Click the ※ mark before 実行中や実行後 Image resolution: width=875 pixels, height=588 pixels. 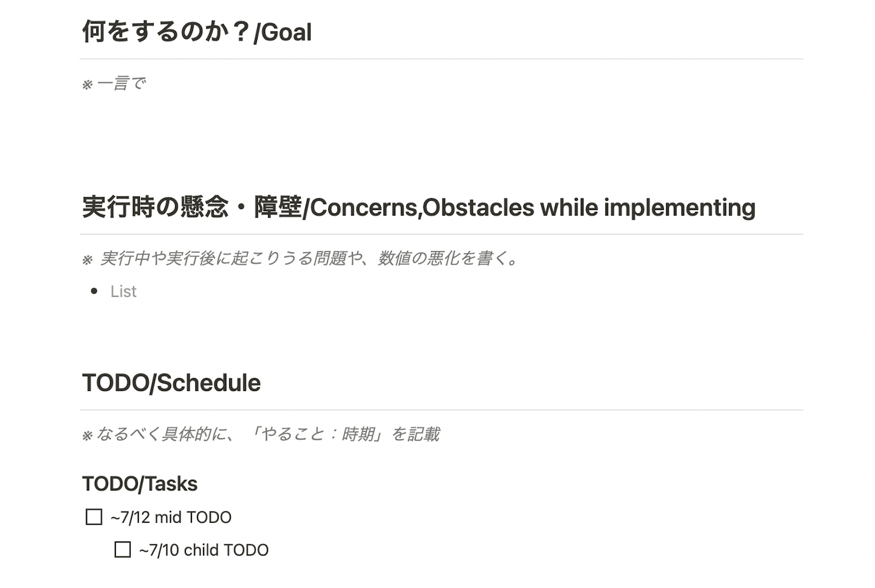click(87, 260)
